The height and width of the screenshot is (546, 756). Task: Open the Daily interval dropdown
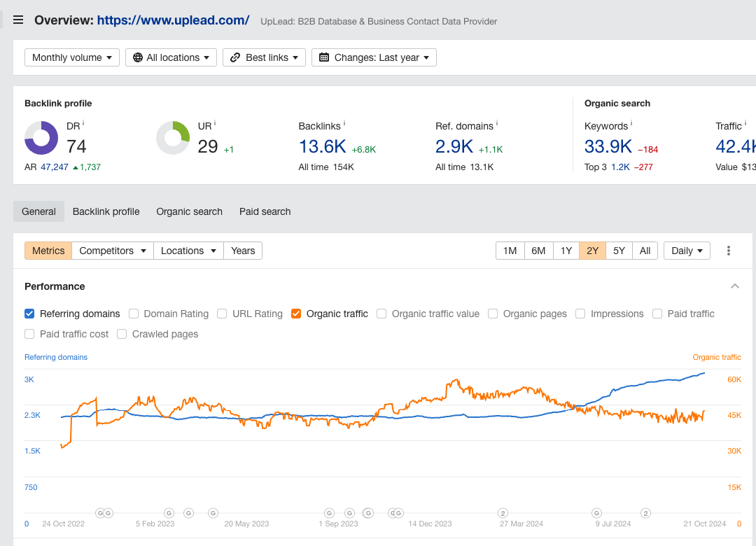[x=687, y=251]
